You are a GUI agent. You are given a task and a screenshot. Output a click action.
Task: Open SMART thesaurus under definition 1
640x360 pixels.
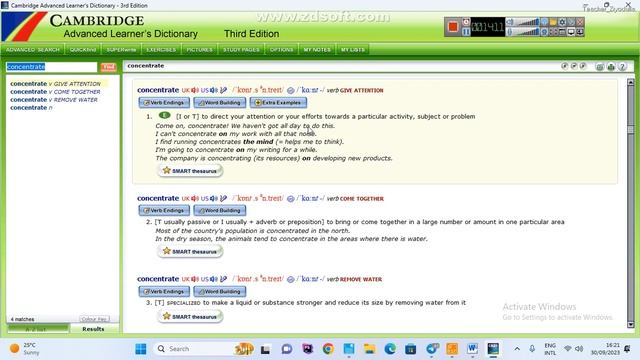coord(190,171)
